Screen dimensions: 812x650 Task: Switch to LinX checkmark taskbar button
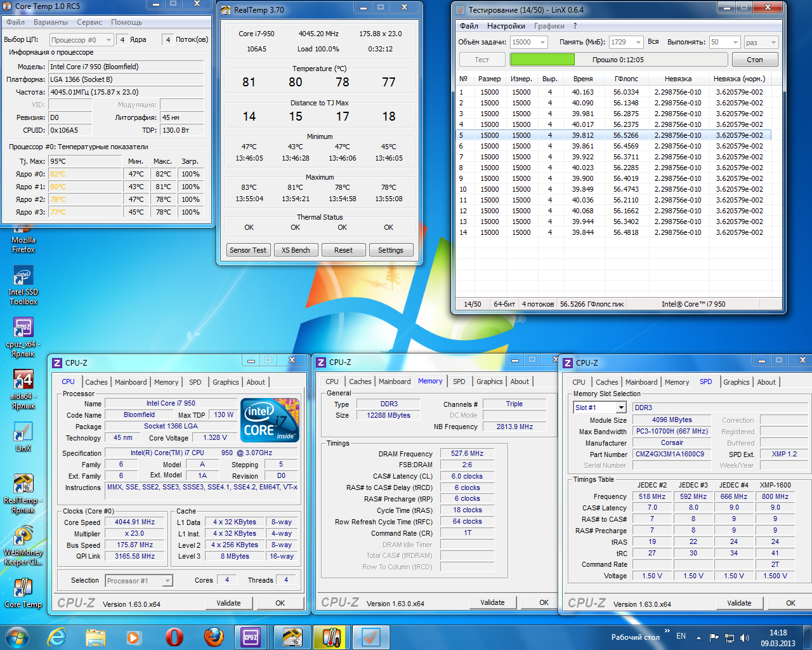click(370, 637)
